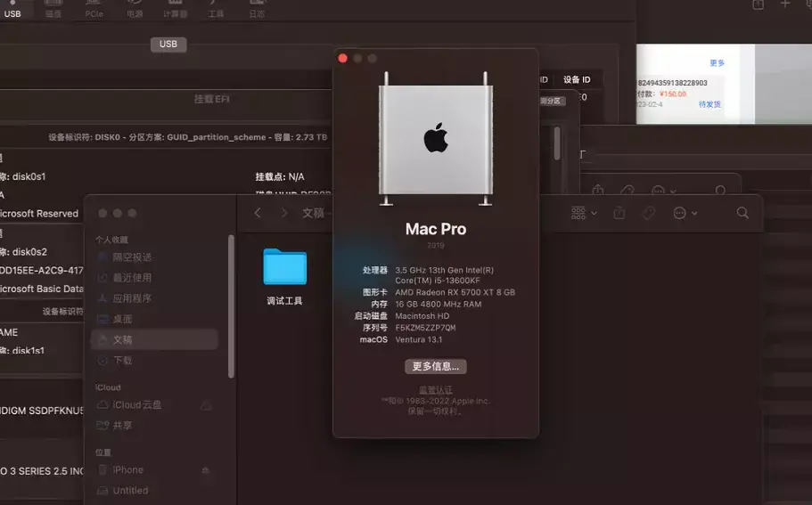
Task: Close the About This Mac window
Action: 342,59
